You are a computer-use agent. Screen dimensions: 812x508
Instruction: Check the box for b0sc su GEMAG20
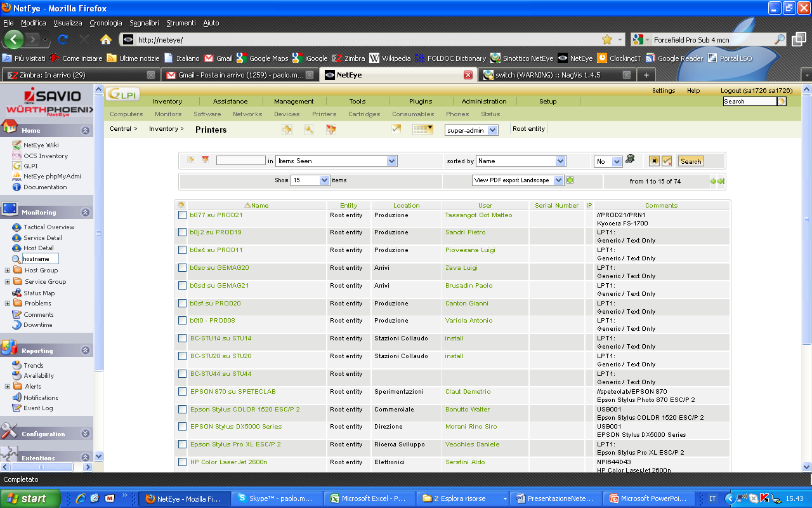pyautogui.click(x=183, y=268)
